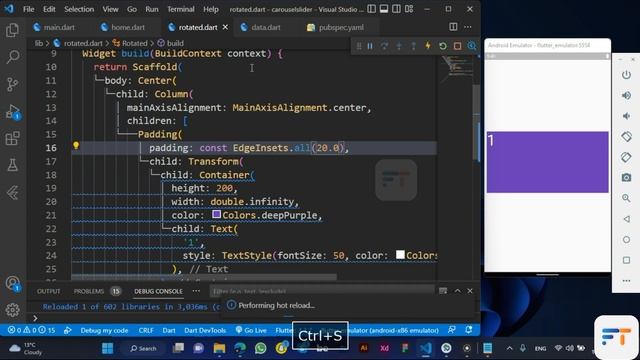Toggle bottom panel layout
This screenshot has width=640, height=360.
(x=384, y=9)
